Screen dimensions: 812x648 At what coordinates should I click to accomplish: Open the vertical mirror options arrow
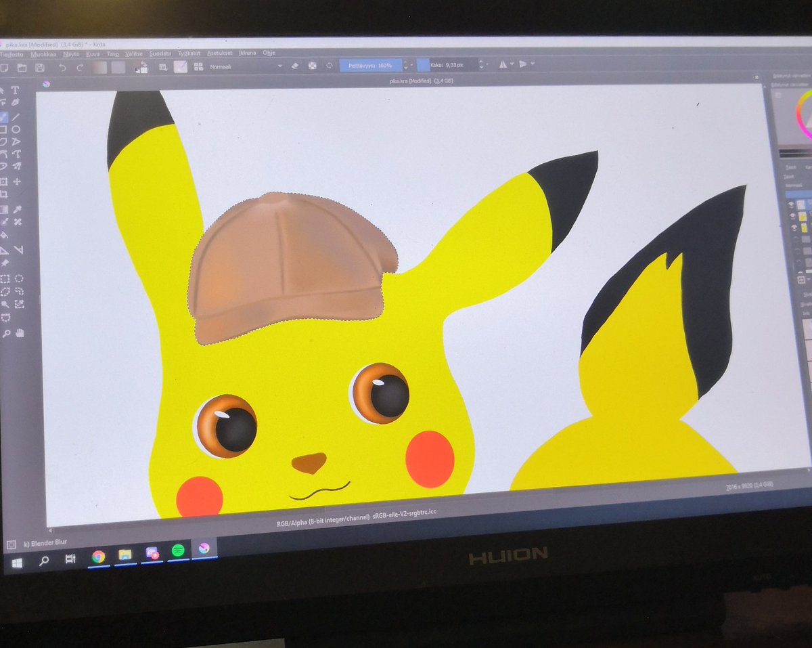(x=533, y=64)
